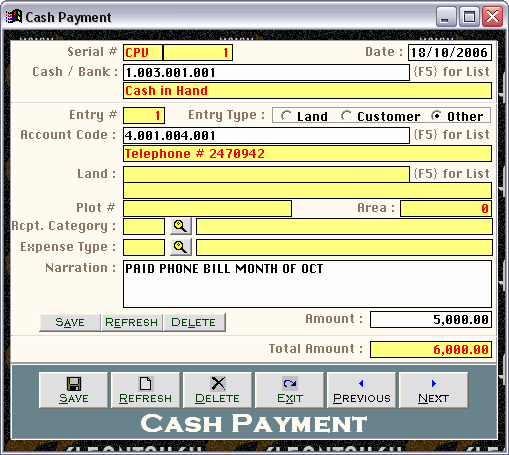The image size is (509, 455).
Task: Select the Other entry type radio button
Action: pyautogui.click(x=436, y=116)
